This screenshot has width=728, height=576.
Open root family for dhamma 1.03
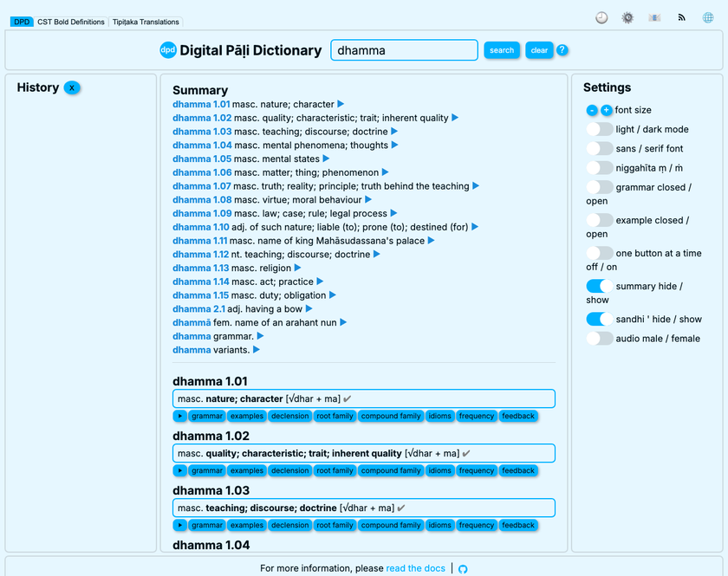pyautogui.click(x=335, y=525)
